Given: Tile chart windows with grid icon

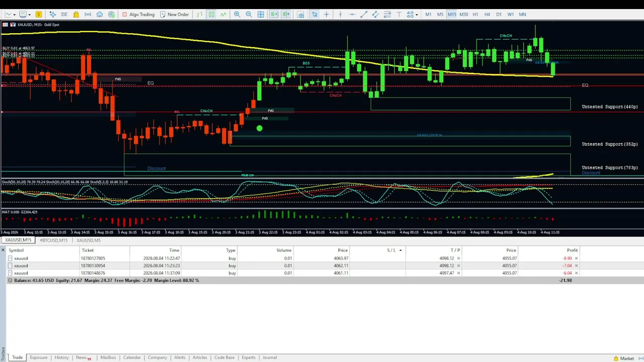Looking at the screenshot, I should pos(261,14).
